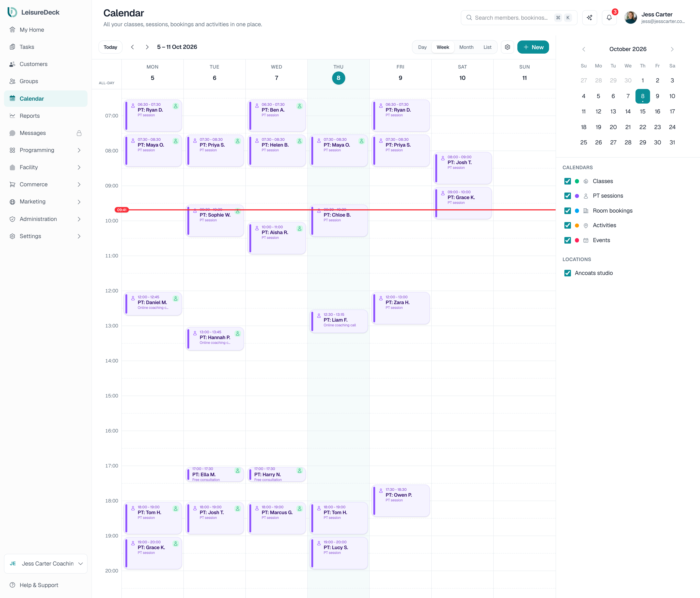Click the AI sparkle assistant icon

tap(590, 18)
